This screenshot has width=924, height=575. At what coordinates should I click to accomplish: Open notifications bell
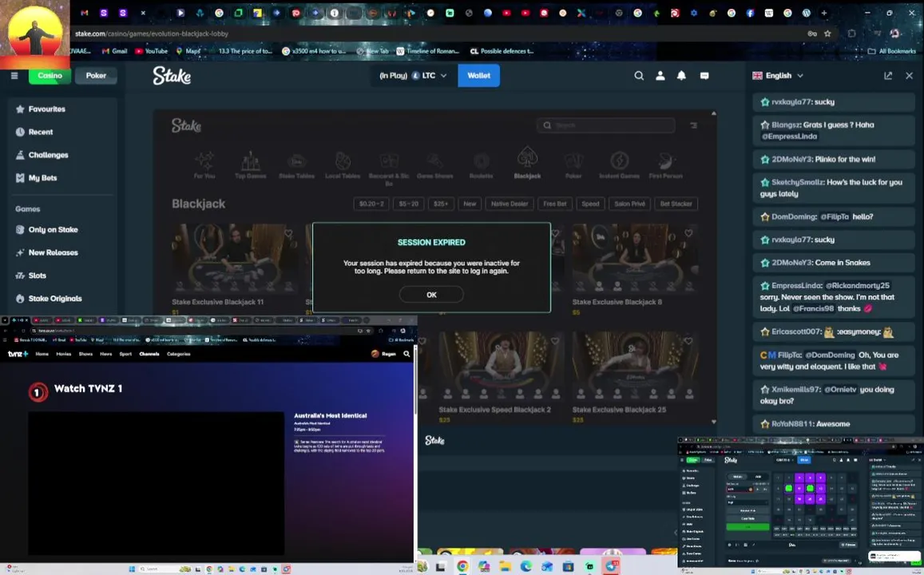[x=681, y=75]
